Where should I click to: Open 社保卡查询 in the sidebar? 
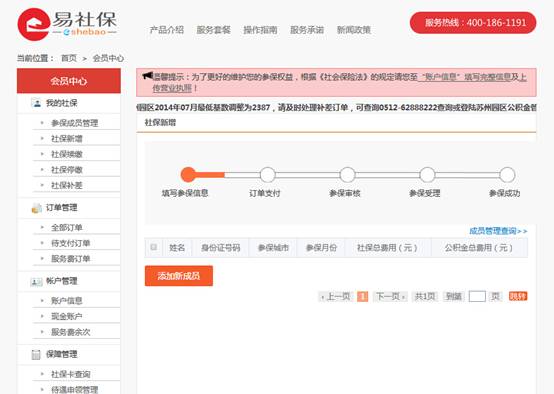[x=71, y=374]
